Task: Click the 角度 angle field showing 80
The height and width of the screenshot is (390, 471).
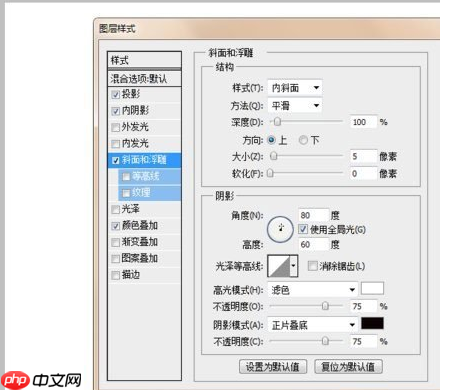Action: [313, 215]
